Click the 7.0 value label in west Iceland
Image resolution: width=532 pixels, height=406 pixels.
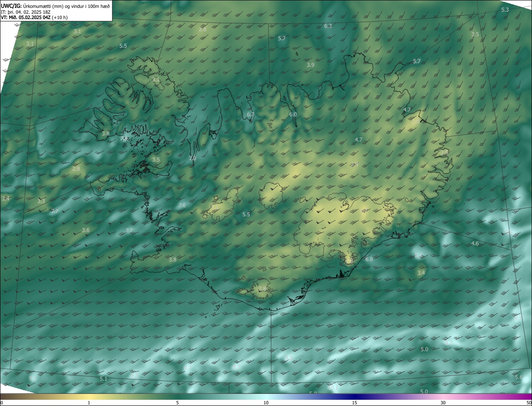tap(192, 158)
